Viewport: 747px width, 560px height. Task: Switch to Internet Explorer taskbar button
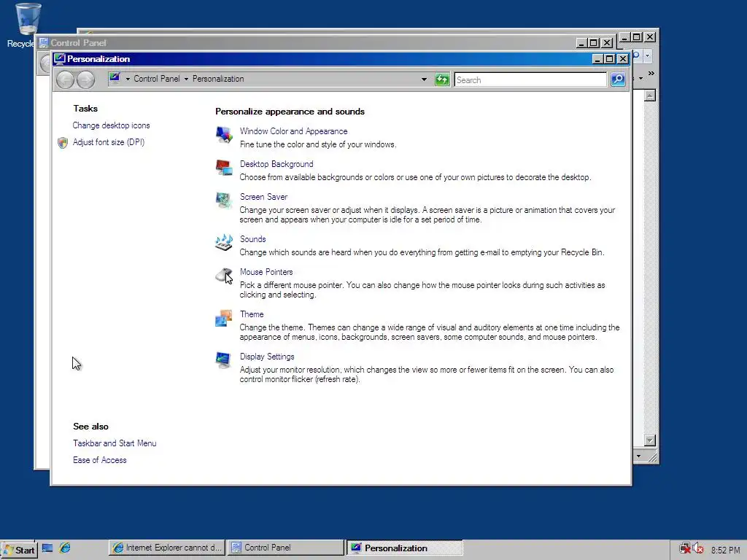pyautogui.click(x=166, y=548)
